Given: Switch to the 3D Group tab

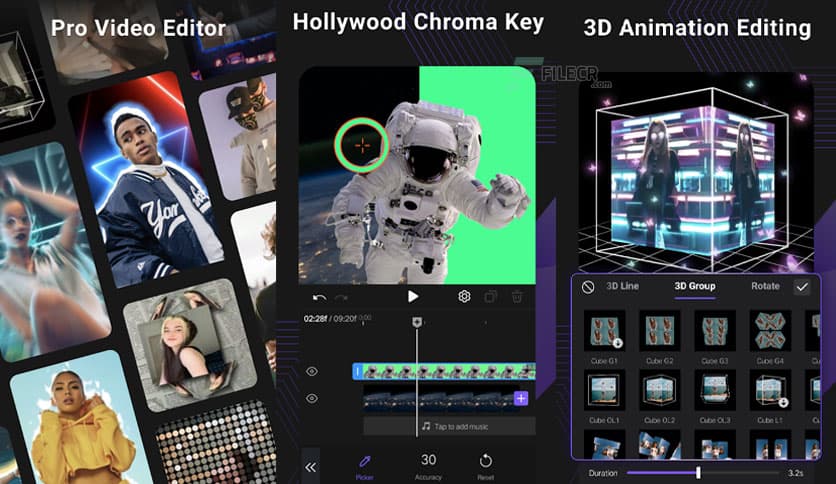Looking at the screenshot, I should pyautogui.click(x=695, y=286).
